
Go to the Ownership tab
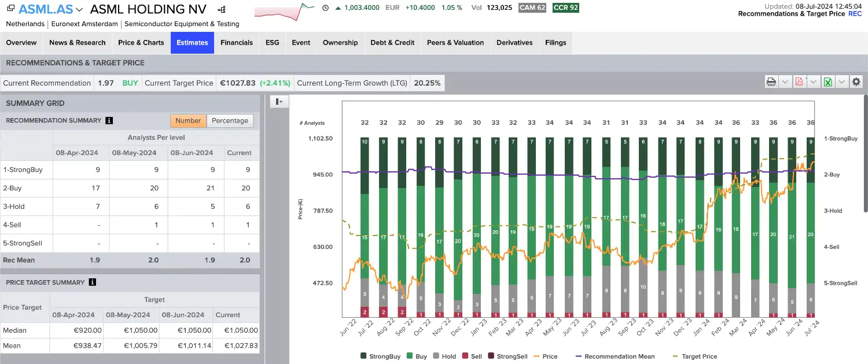(340, 43)
